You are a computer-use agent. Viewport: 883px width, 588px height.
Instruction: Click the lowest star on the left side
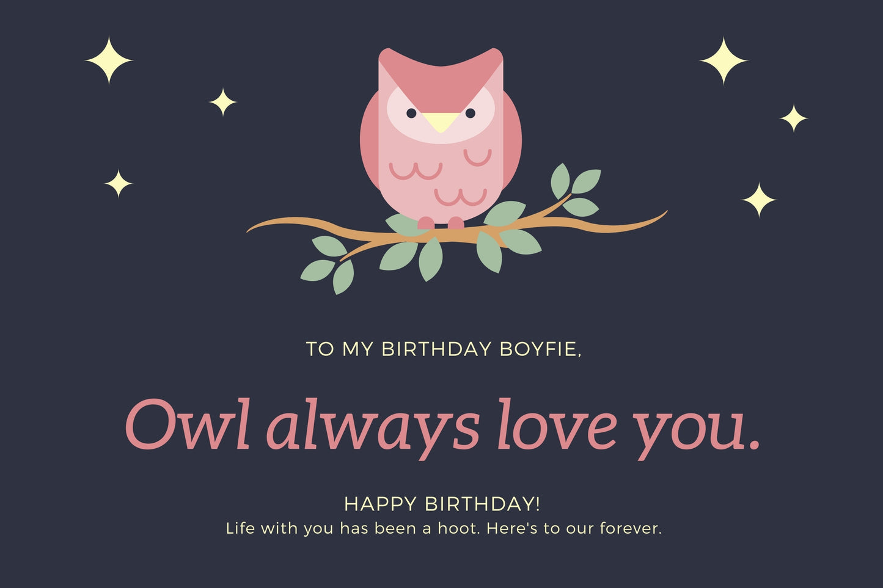[x=119, y=183]
